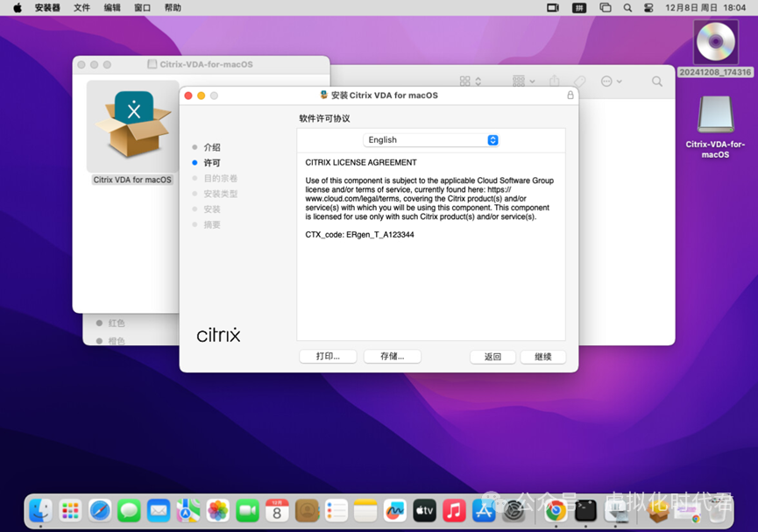Open the 文件 menu
Image resolution: width=758 pixels, height=532 pixels.
81,8
